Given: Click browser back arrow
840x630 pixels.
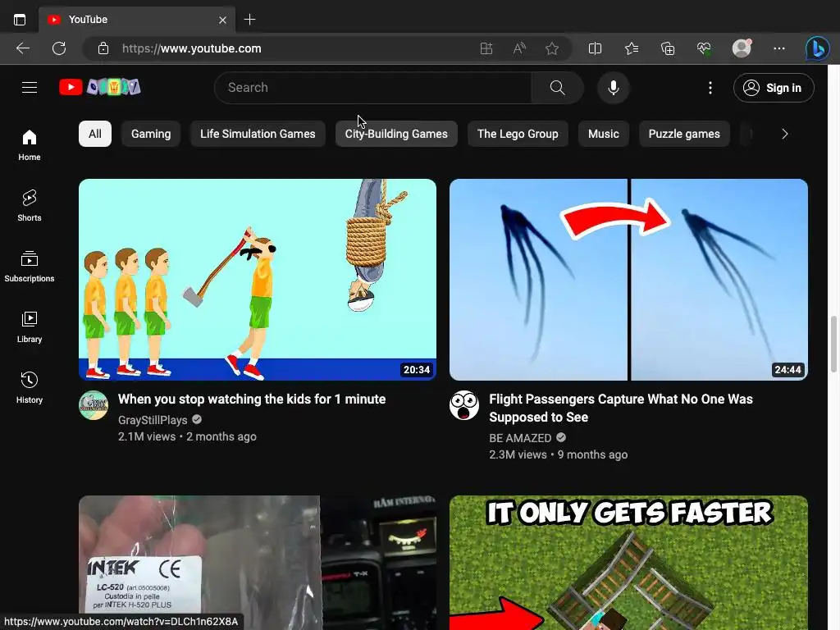Looking at the screenshot, I should coord(22,48).
